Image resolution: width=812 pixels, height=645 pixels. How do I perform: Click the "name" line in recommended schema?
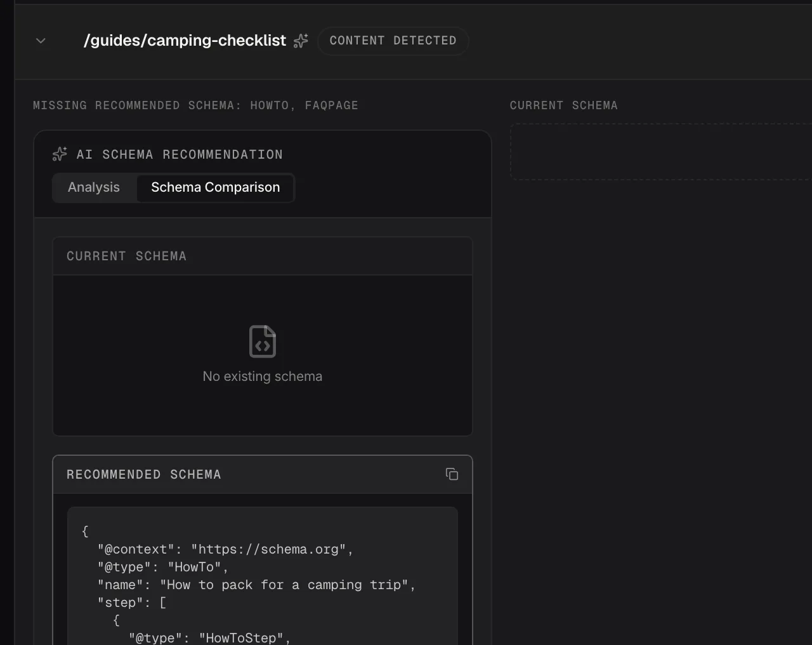256,585
